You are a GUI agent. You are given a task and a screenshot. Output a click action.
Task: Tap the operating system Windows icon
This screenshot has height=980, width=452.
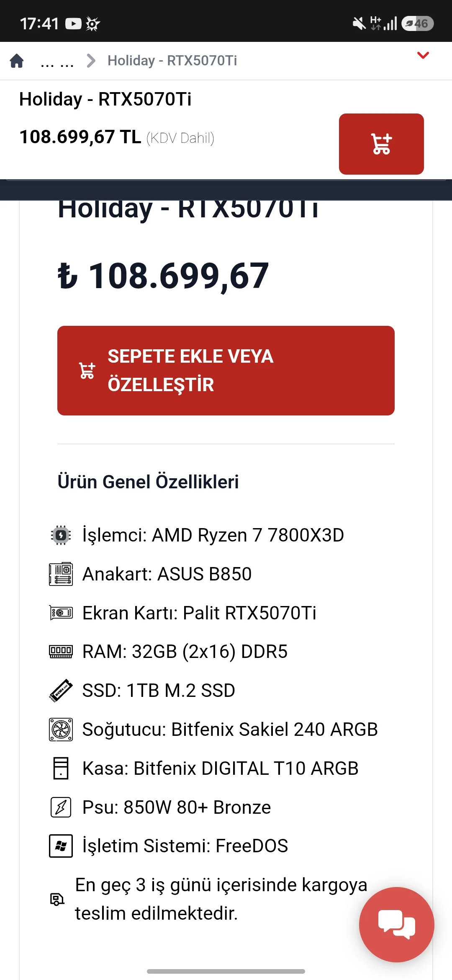[x=61, y=846]
